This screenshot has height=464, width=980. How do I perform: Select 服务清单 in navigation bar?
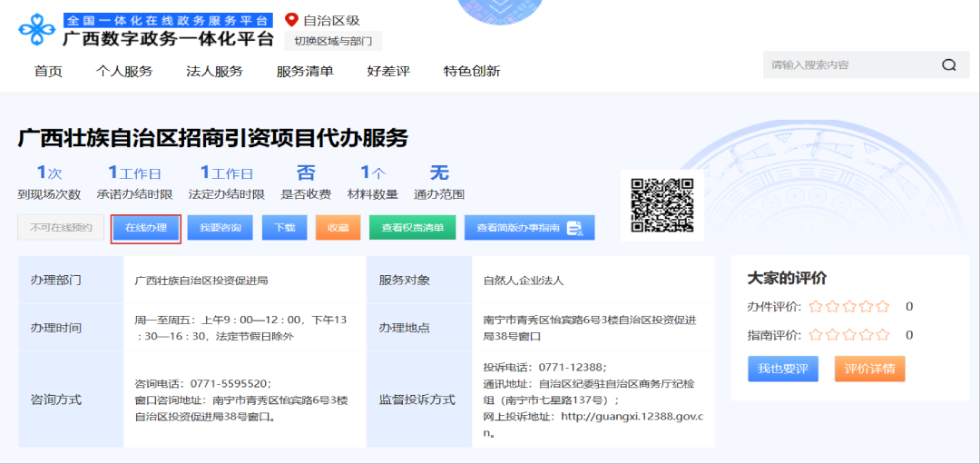click(x=305, y=71)
